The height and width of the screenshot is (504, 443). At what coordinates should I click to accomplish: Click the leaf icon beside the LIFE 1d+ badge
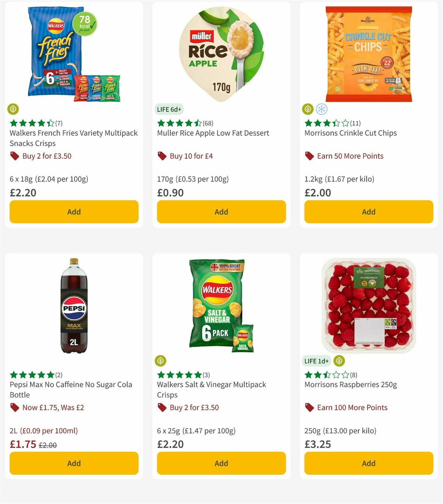pyautogui.click(x=339, y=361)
